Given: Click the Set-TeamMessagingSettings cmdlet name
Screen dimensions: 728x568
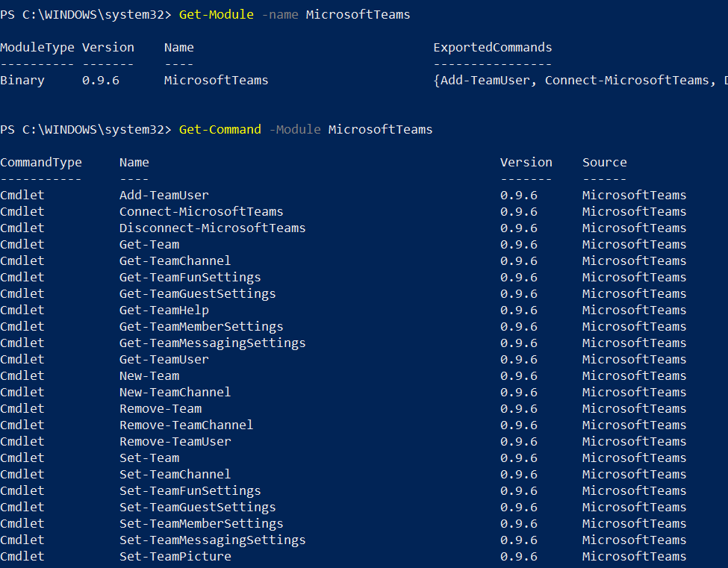Looking at the screenshot, I should pyautogui.click(x=212, y=540).
